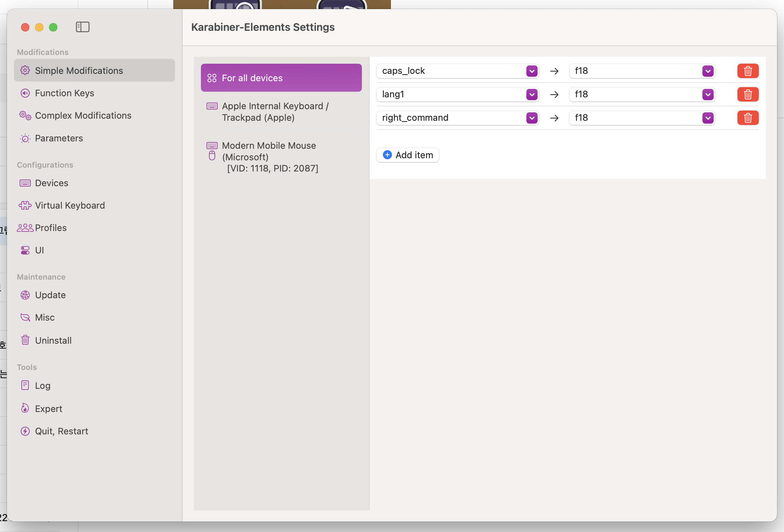
Task: Click the Complex Modifications gears icon
Action: (25, 115)
